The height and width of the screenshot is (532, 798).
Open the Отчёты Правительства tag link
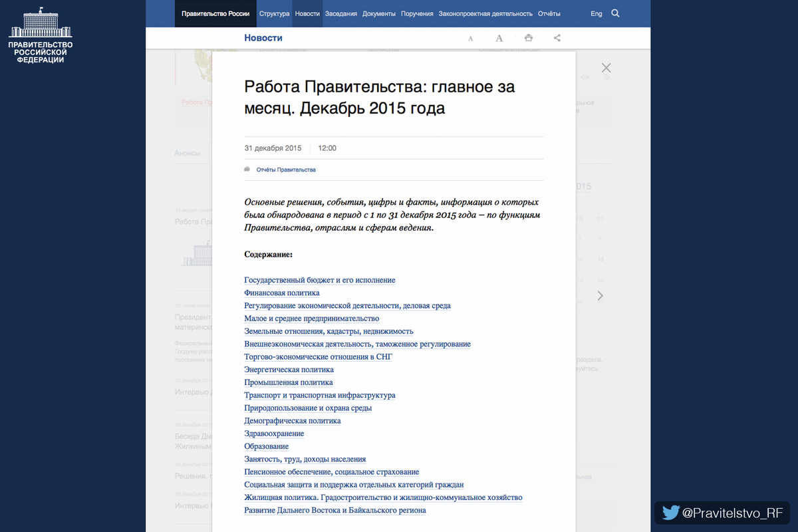[x=286, y=170]
